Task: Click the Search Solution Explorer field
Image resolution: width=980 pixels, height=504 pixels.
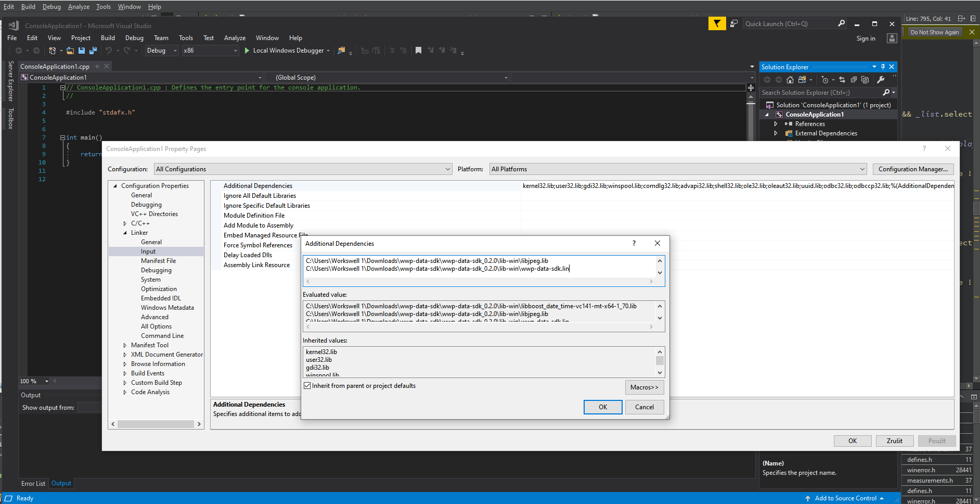Action: coord(820,92)
